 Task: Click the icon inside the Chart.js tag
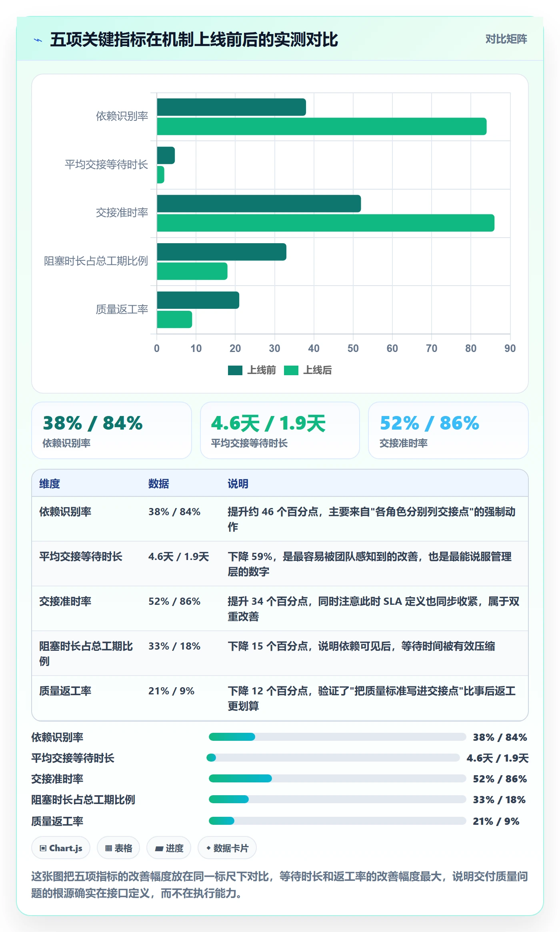click(43, 848)
